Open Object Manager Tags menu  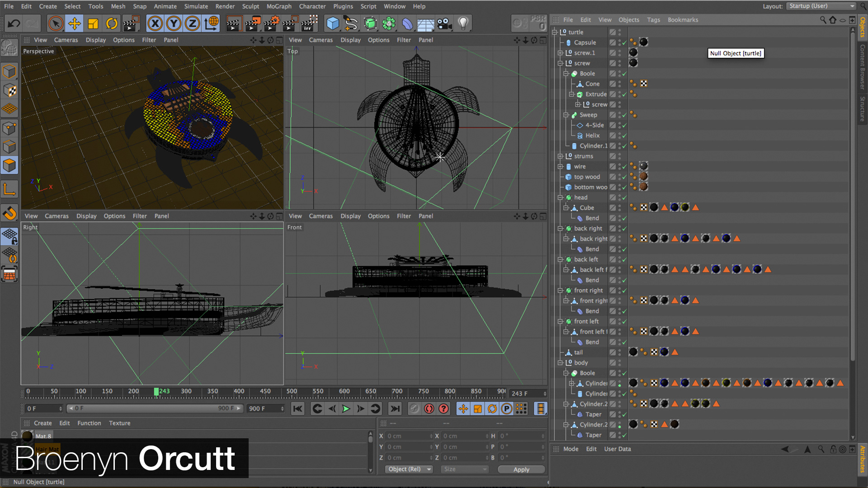coord(653,20)
